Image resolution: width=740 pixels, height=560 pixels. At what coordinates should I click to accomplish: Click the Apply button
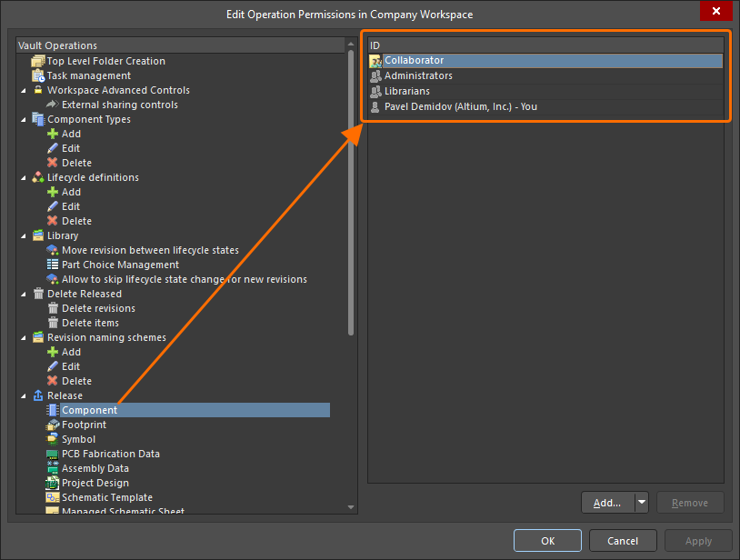coord(698,541)
